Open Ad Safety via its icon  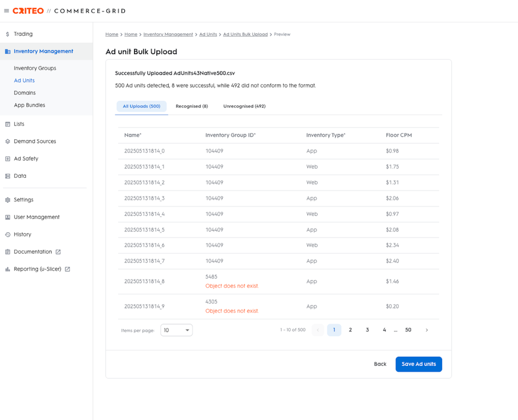pyautogui.click(x=7, y=159)
